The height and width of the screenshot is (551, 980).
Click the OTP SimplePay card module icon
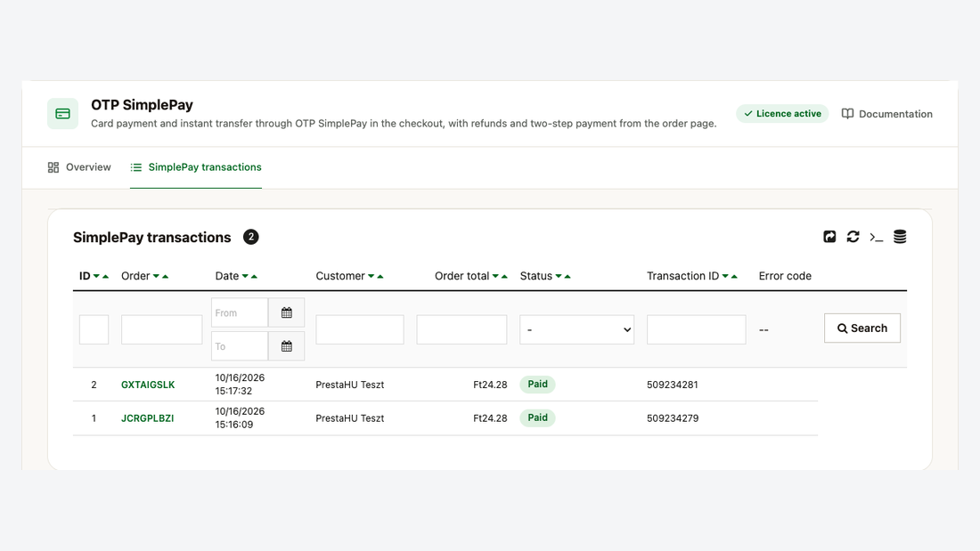pos(62,114)
